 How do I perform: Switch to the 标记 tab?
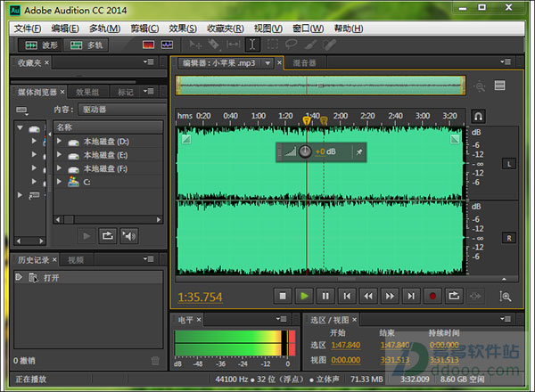pos(126,92)
